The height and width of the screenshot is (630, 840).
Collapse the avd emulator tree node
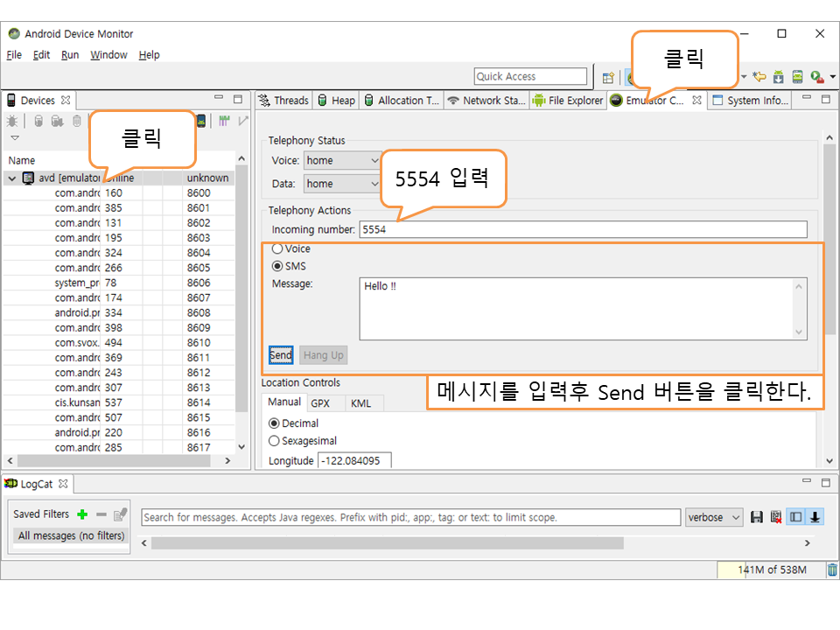click(12, 178)
